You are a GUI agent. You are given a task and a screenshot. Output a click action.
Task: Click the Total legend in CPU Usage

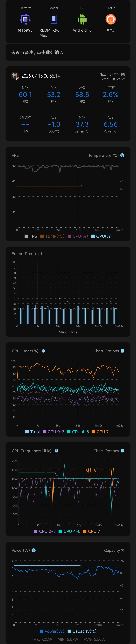[x=33, y=432]
